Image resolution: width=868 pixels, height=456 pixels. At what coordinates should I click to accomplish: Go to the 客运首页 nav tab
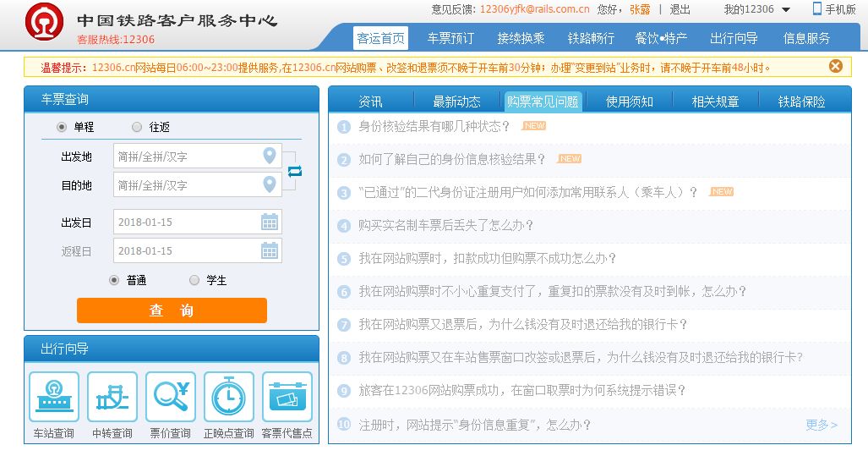(x=381, y=38)
